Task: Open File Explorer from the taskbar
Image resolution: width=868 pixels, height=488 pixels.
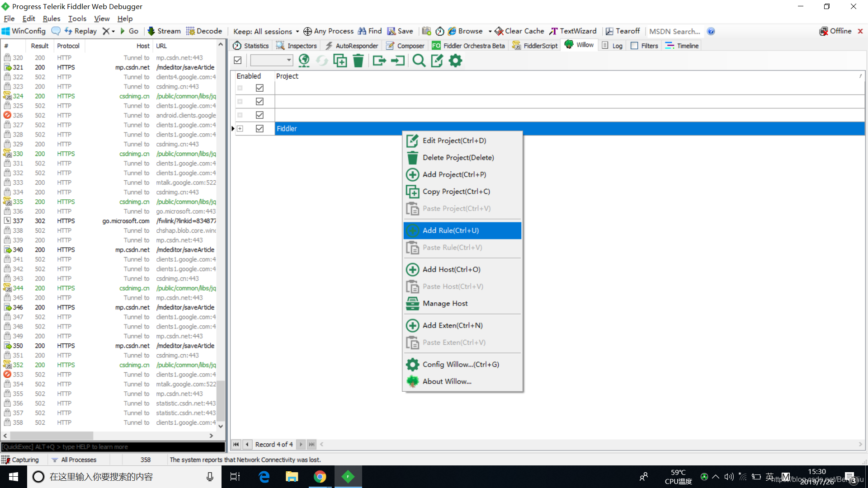Action: pos(292,477)
